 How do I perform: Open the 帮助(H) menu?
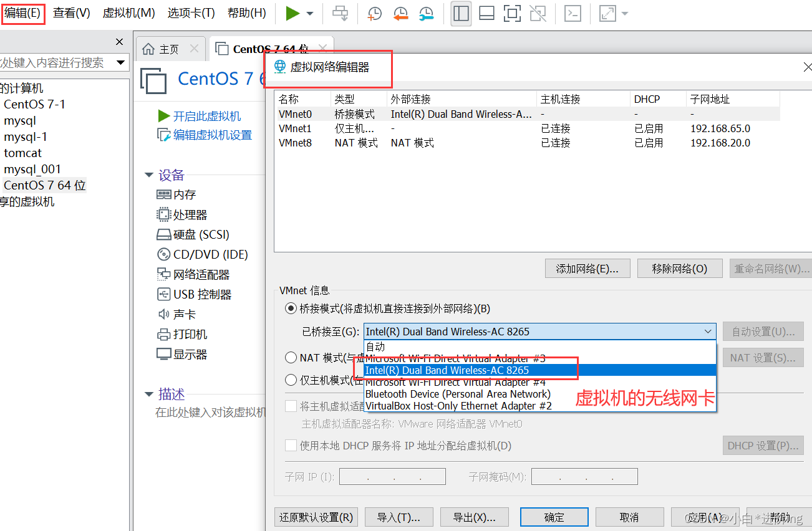[x=247, y=13]
